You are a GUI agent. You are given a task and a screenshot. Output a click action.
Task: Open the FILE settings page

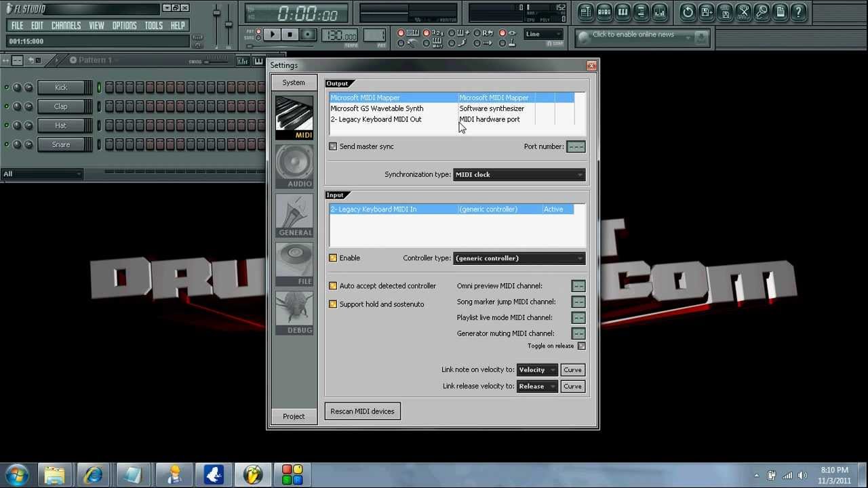tap(294, 264)
